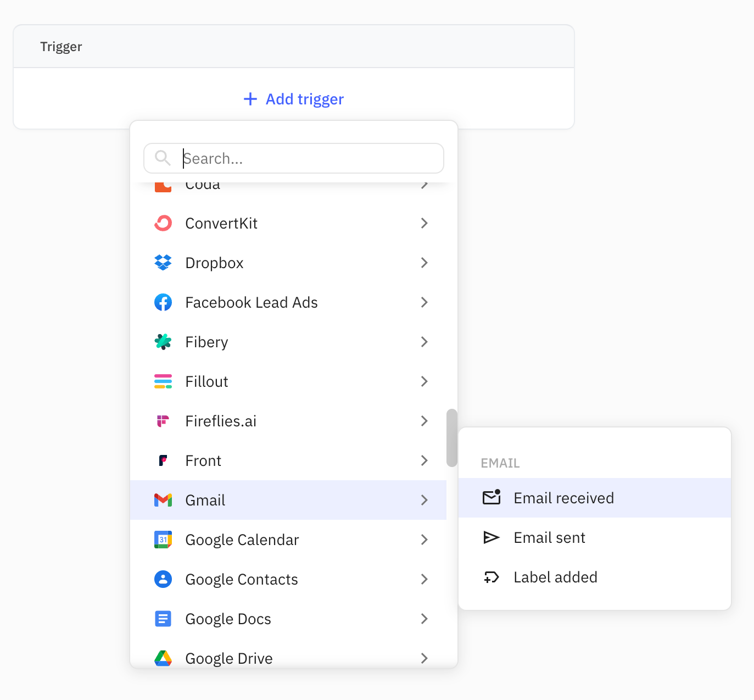Click the Email sent paper plane icon

pos(492,537)
